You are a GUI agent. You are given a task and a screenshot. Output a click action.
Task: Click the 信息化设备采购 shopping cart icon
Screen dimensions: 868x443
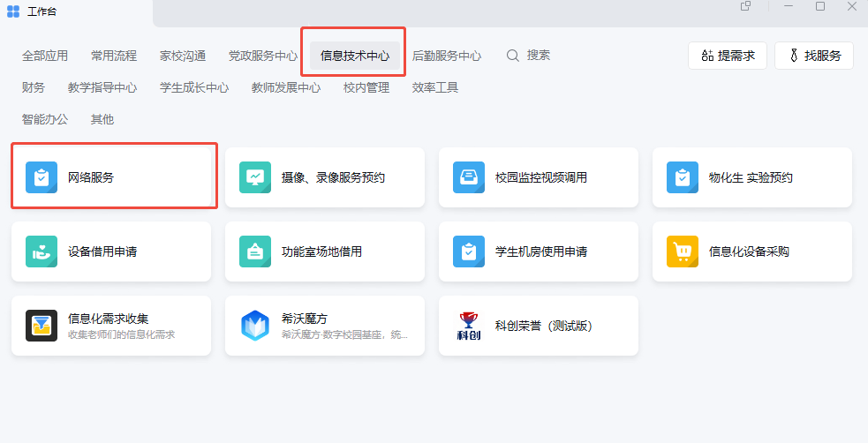click(683, 252)
